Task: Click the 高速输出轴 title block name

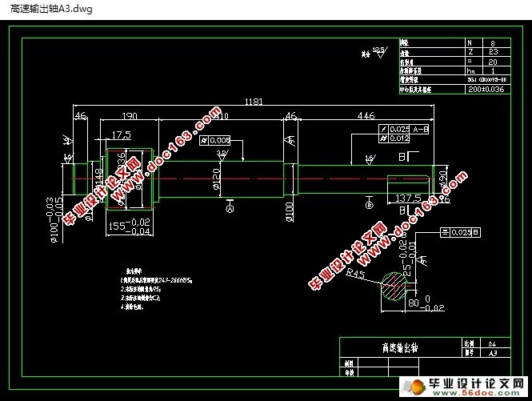Action: point(400,347)
